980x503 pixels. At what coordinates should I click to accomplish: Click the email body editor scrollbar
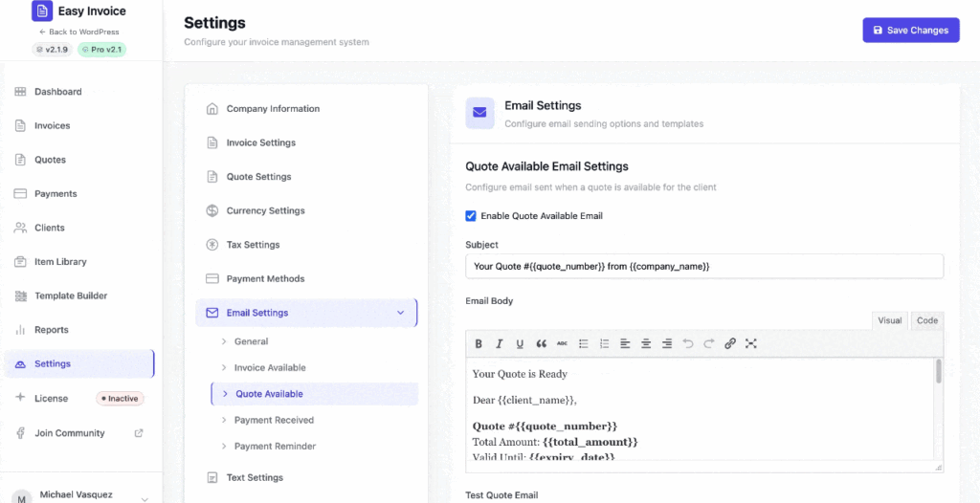[938, 373]
